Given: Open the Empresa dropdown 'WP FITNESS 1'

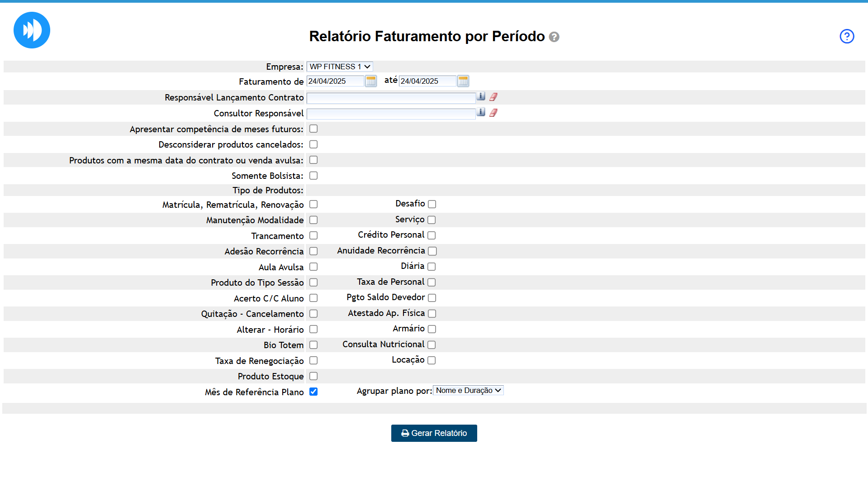Looking at the screenshot, I should pos(340,67).
